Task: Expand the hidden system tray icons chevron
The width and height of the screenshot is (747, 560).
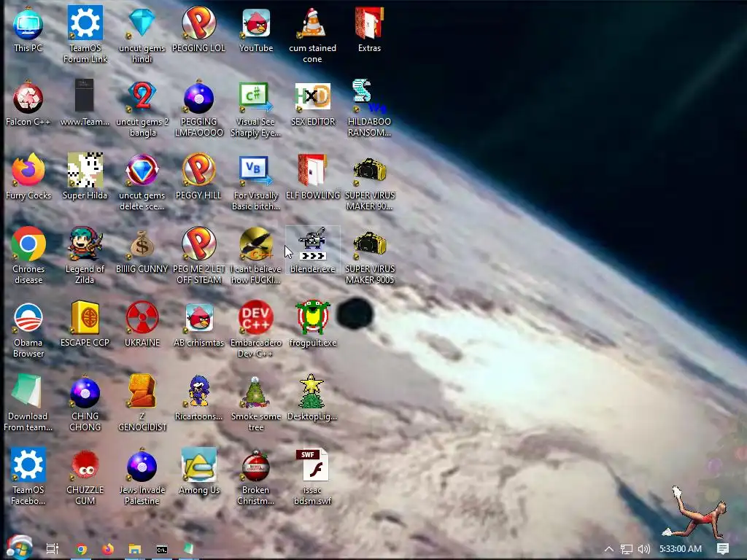Action: pyautogui.click(x=609, y=549)
